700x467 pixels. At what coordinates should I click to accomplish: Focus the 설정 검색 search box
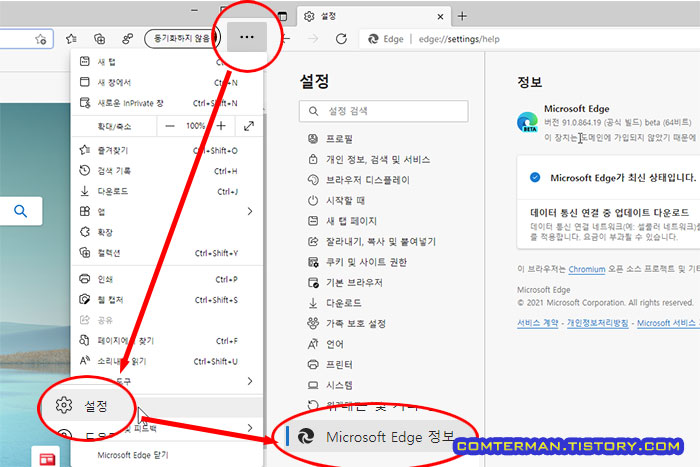(383, 111)
